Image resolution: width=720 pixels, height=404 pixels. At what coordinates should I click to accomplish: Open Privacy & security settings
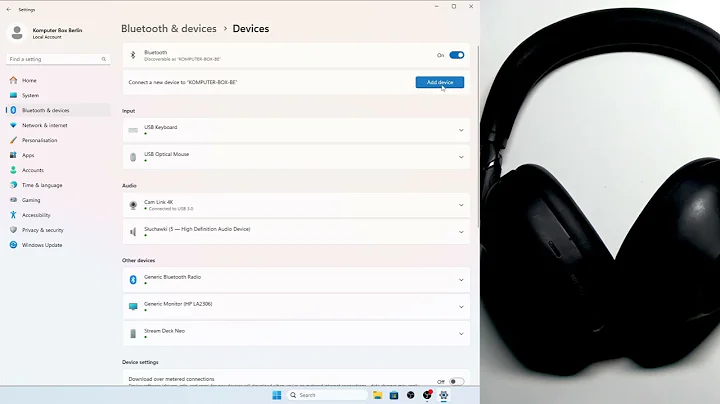(x=58, y=230)
